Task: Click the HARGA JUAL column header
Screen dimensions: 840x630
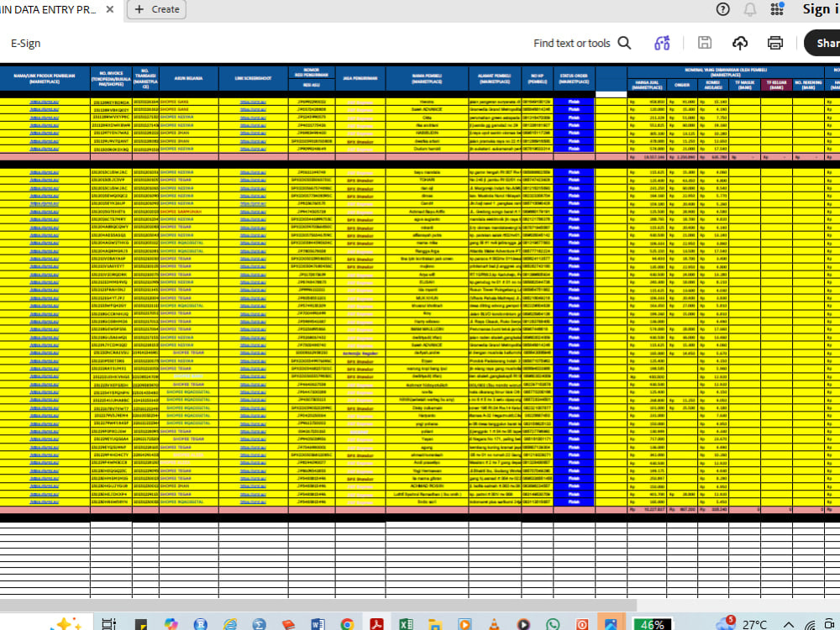Action: coord(647,85)
